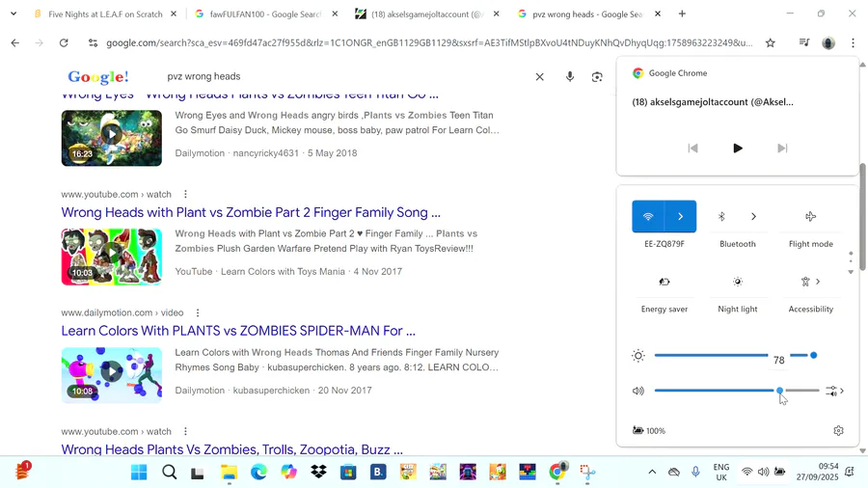Open the media control icon in the Chrome toolbar
This screenshot has height=488, width=868.
click(x=804, y=42)
